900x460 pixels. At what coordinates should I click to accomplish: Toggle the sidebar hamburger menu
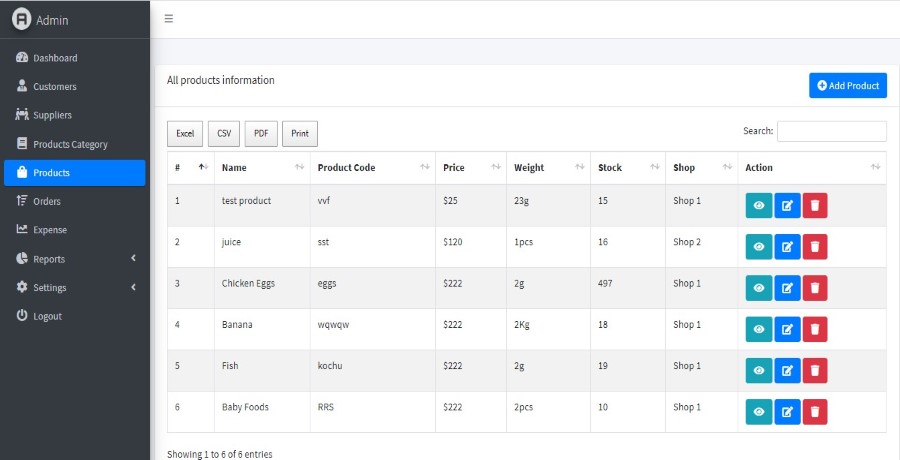click(x=169, y=18)
